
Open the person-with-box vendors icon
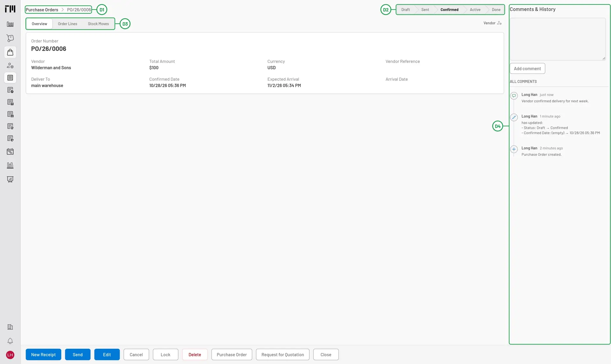point(10,66)
